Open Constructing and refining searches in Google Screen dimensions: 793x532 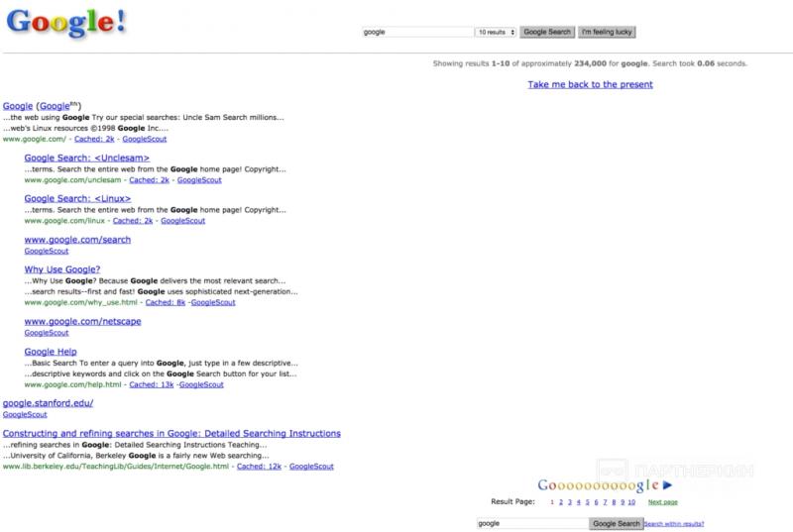point(171,434)
